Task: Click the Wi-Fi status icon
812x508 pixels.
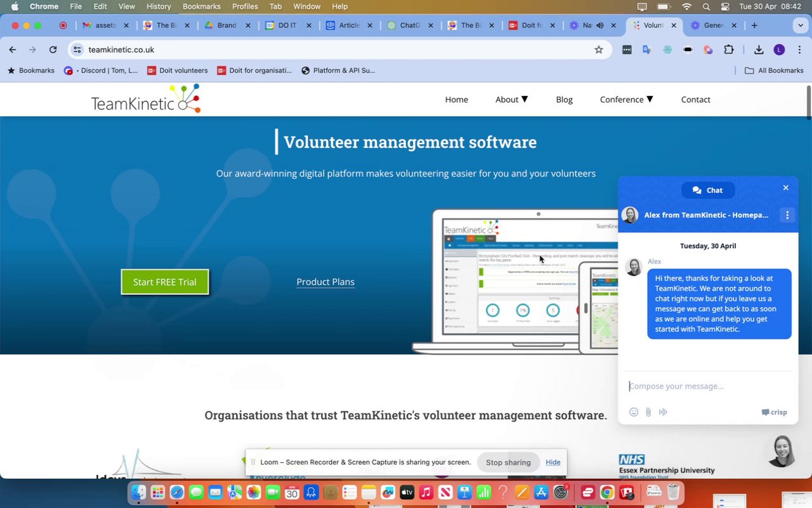Action: pos(686,6)
